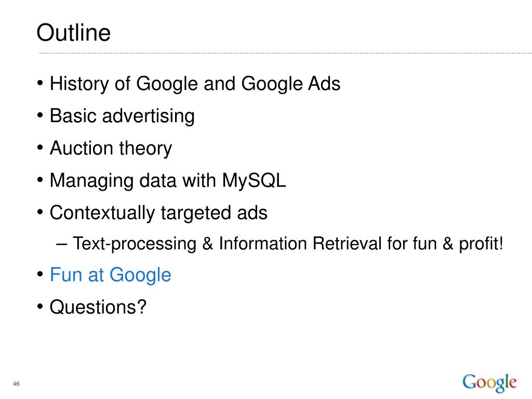Select the Outline slide title
The image size is (532, 399).
(74, 33)
